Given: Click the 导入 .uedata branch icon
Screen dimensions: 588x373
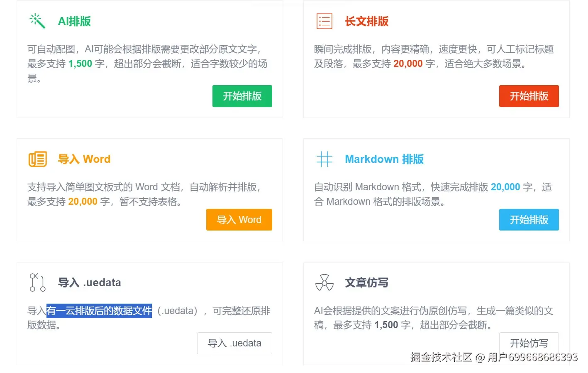Looking at the screenshot, I should pyautogui.click(x=37, y=282).
